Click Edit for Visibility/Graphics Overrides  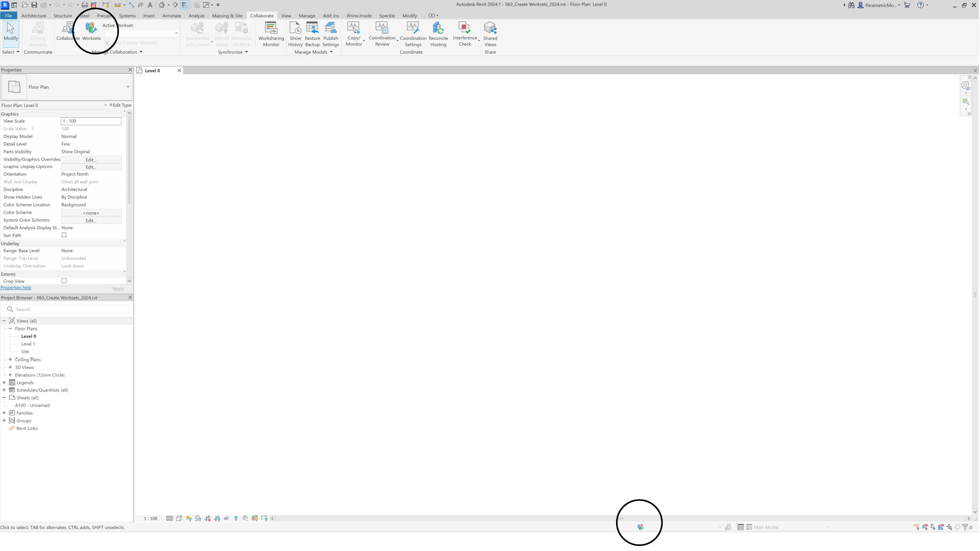(x=90, y=159)
